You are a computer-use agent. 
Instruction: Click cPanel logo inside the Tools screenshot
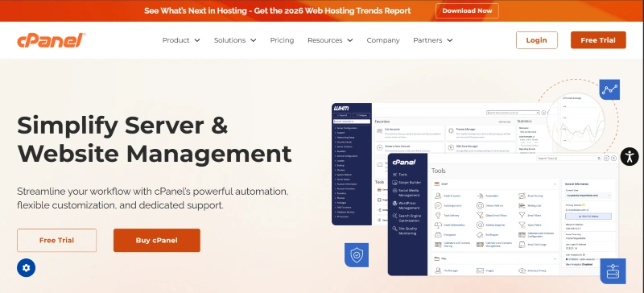tap(404, 162)
